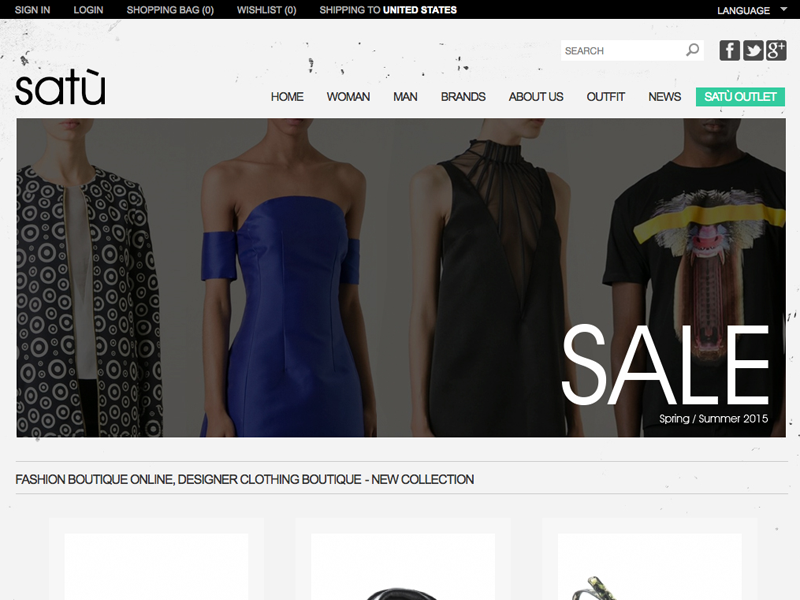Open the Twitter social icon

tap(753, 51)
